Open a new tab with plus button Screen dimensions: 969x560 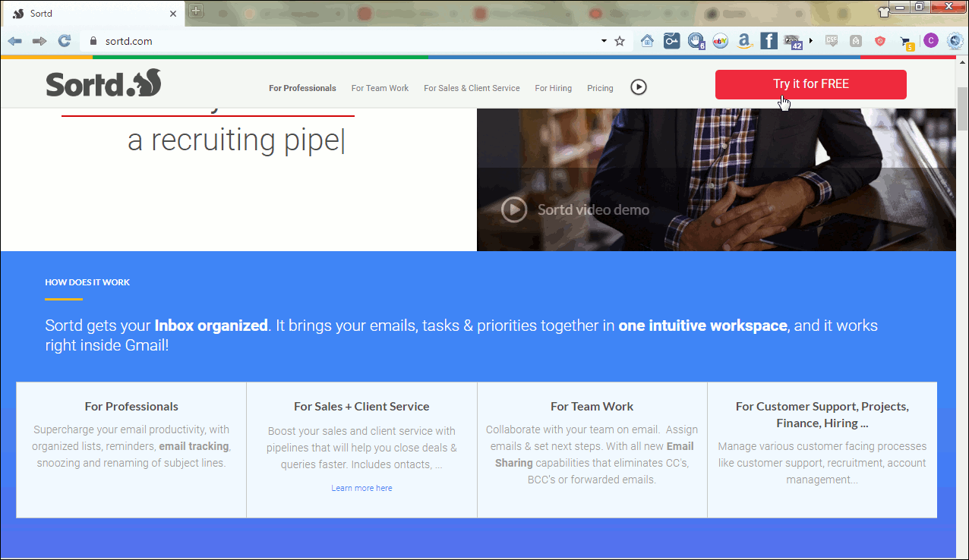pos(196,11)
